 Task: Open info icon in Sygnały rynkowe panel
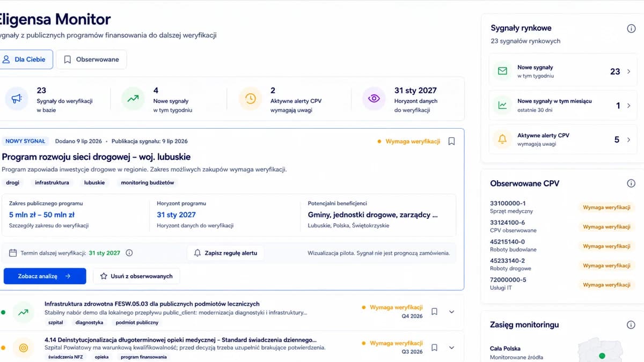pos(631,29)
